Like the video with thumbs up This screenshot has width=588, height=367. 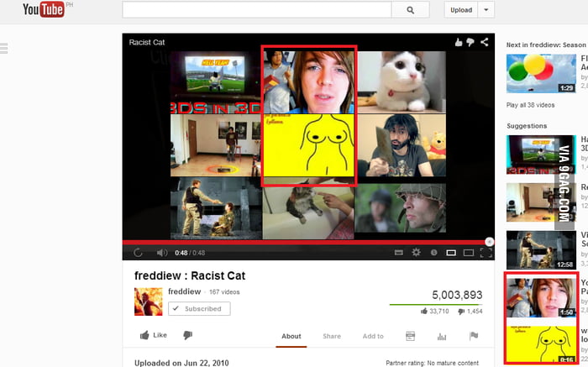(153, 335)
